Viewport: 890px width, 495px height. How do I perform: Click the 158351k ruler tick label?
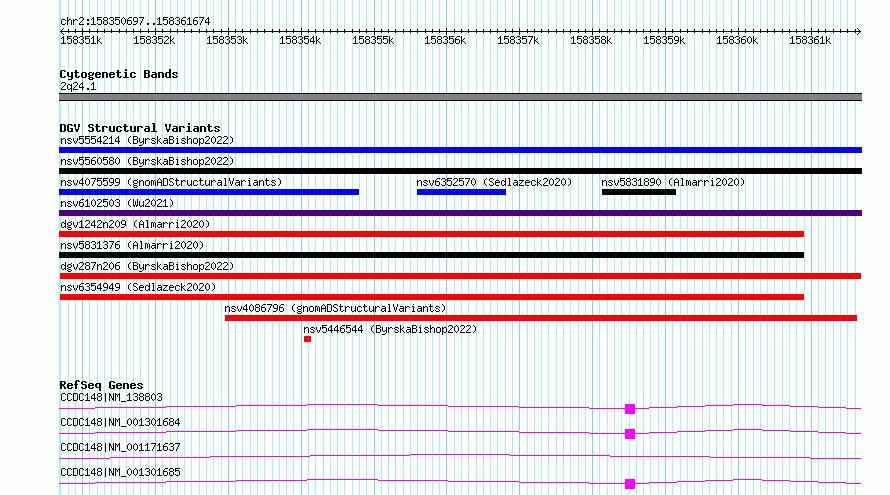coord(81,40)
